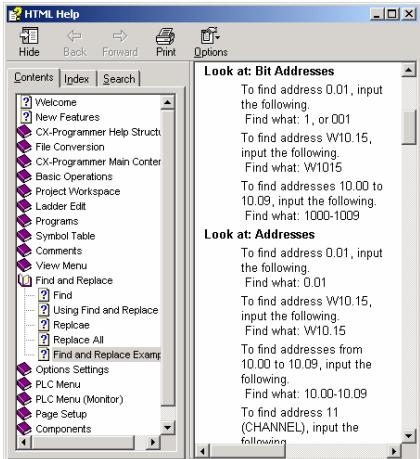Select the Page Setup label
The height and width of the screenshot is (459, 420).
tap(61, 414)
